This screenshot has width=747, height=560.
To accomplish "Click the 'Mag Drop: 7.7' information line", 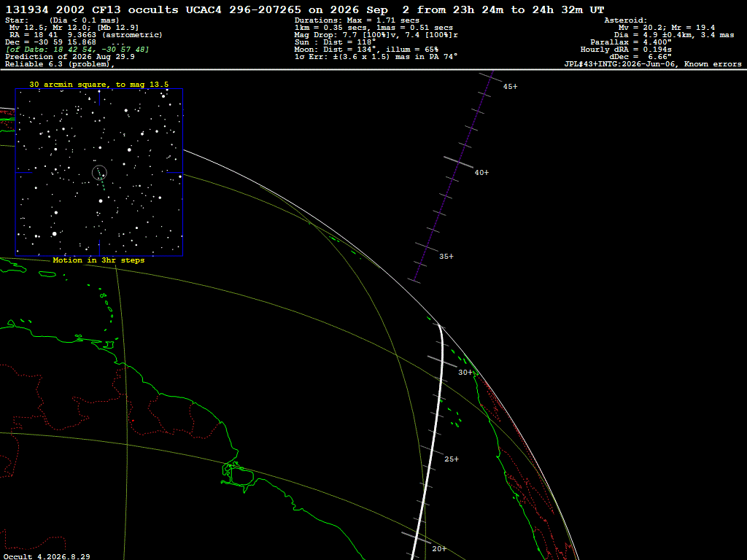I will tap(376, 35).
